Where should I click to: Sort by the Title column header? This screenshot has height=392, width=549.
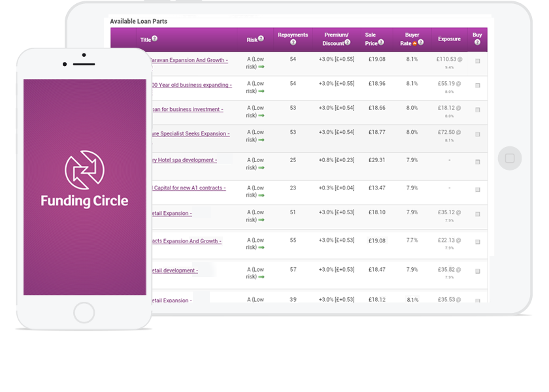(145, 40)
